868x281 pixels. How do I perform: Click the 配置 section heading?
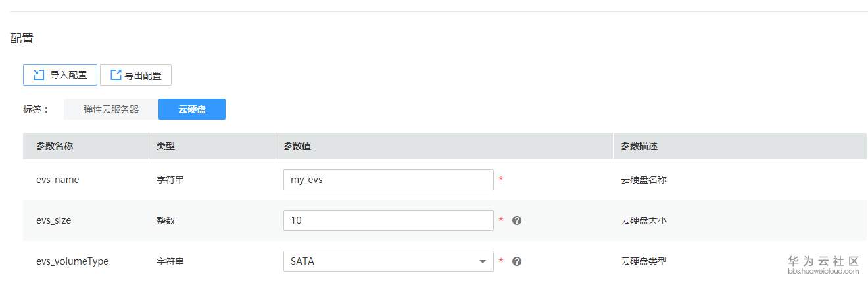pyautogui.click(x=22, y=38)
